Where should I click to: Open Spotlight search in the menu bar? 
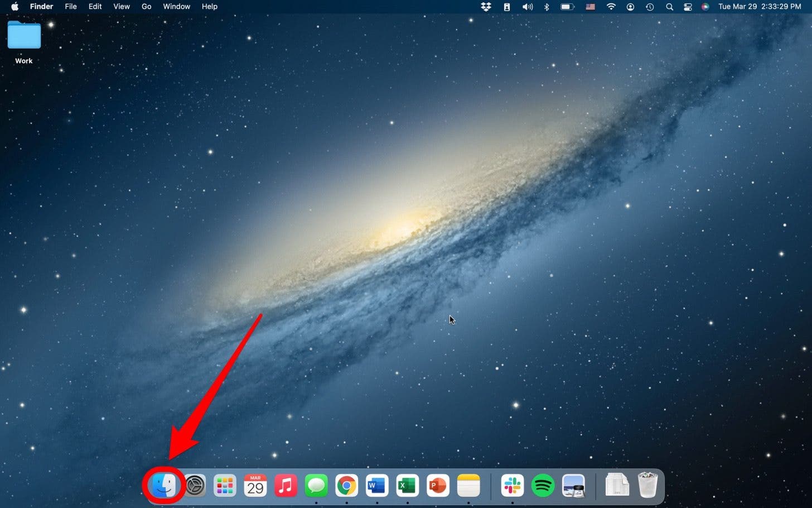coord(669,7)
